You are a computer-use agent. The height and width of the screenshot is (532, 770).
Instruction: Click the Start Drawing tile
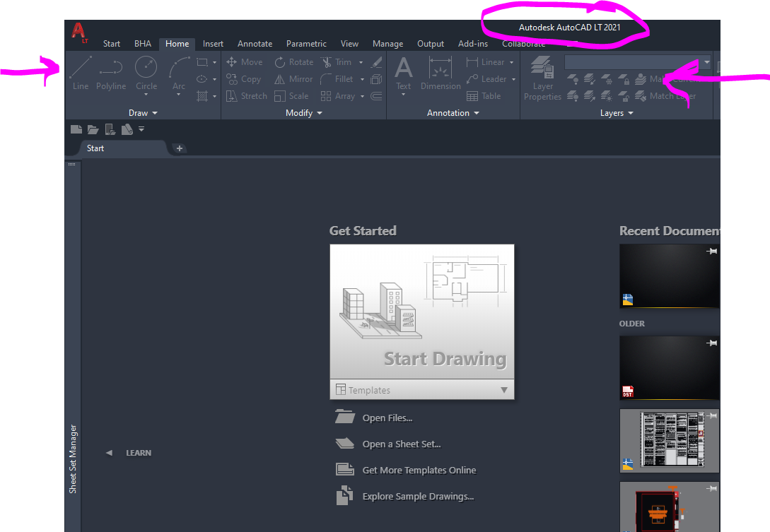pyautogui.click(x=421, y=312)
